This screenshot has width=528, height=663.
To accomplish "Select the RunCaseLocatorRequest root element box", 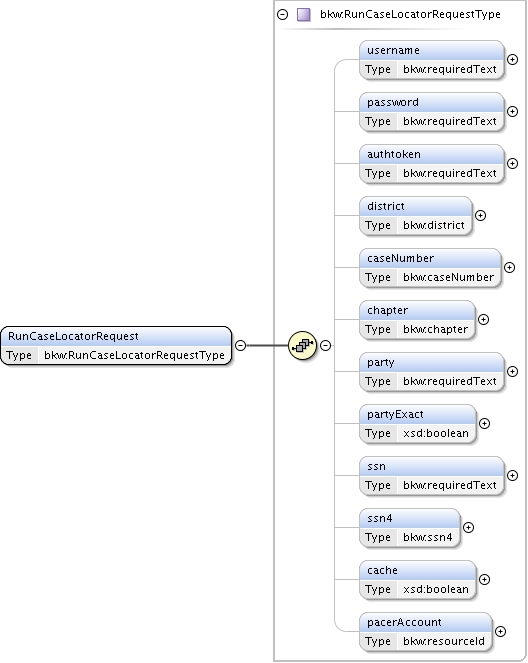I will click(116, 345).
